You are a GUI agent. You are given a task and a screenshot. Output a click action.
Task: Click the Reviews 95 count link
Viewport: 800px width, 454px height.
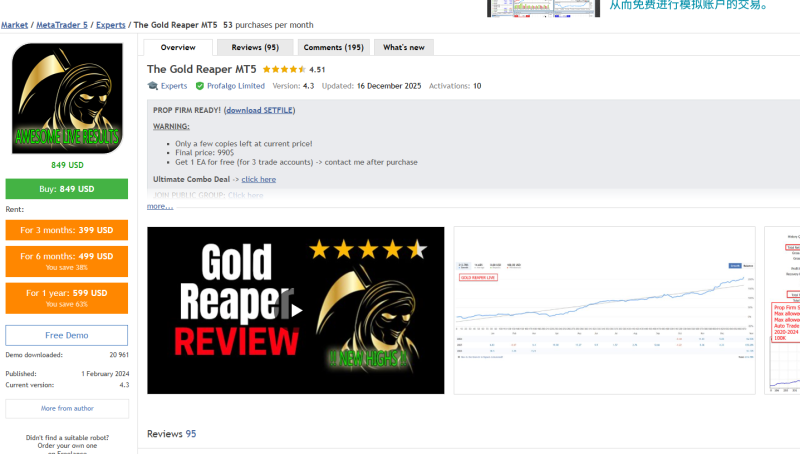(x=191, y=434)
